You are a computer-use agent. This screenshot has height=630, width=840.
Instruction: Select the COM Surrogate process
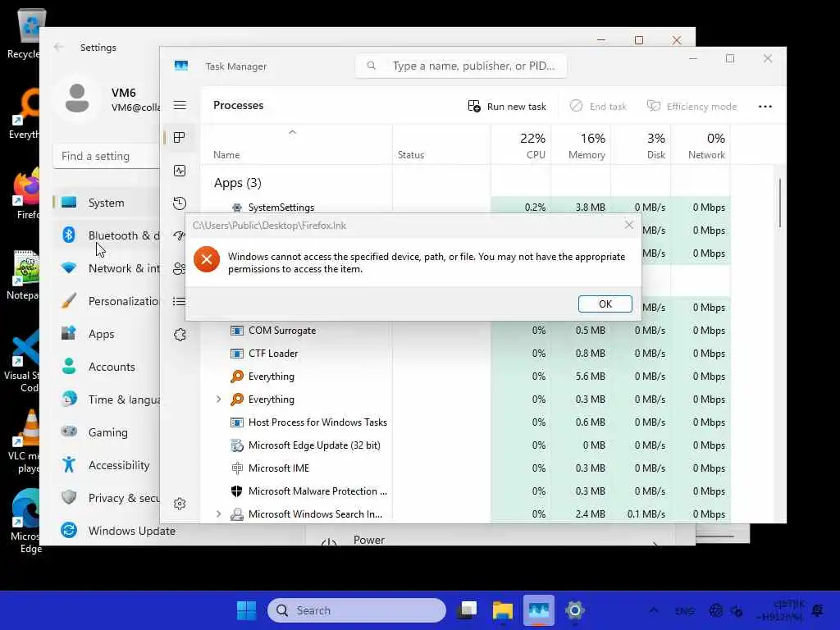465,331
